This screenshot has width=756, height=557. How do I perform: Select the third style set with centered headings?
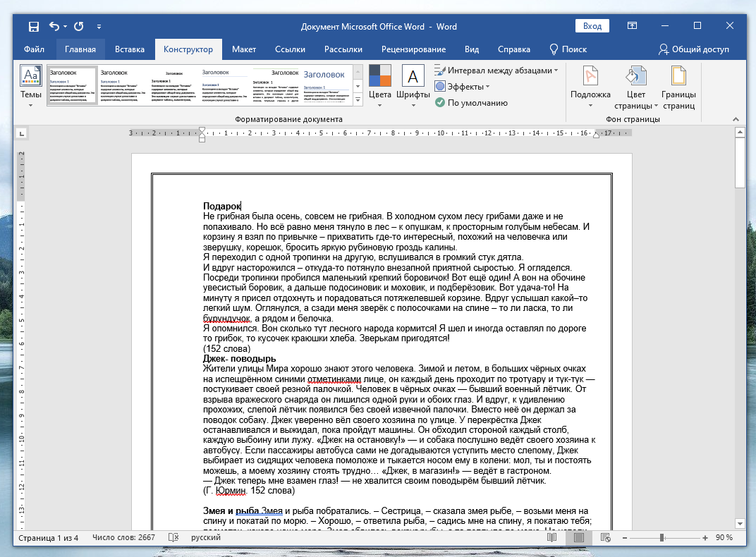[173, 85]
